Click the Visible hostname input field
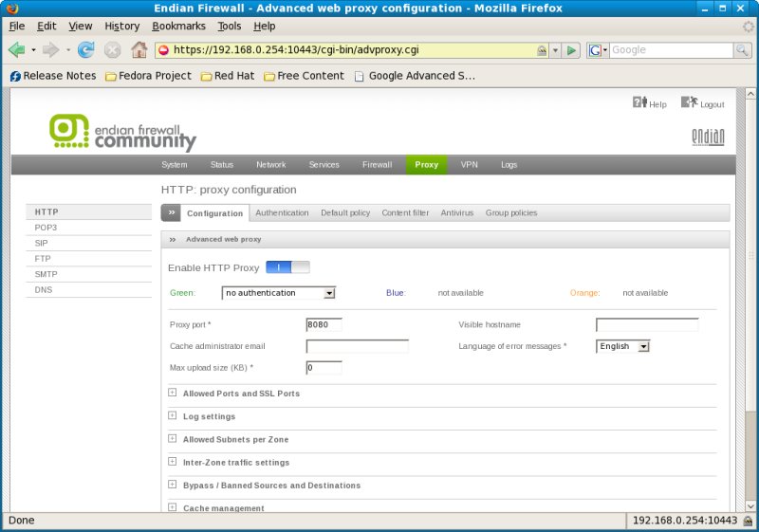 pyautogui.click(x=647, y=324)
